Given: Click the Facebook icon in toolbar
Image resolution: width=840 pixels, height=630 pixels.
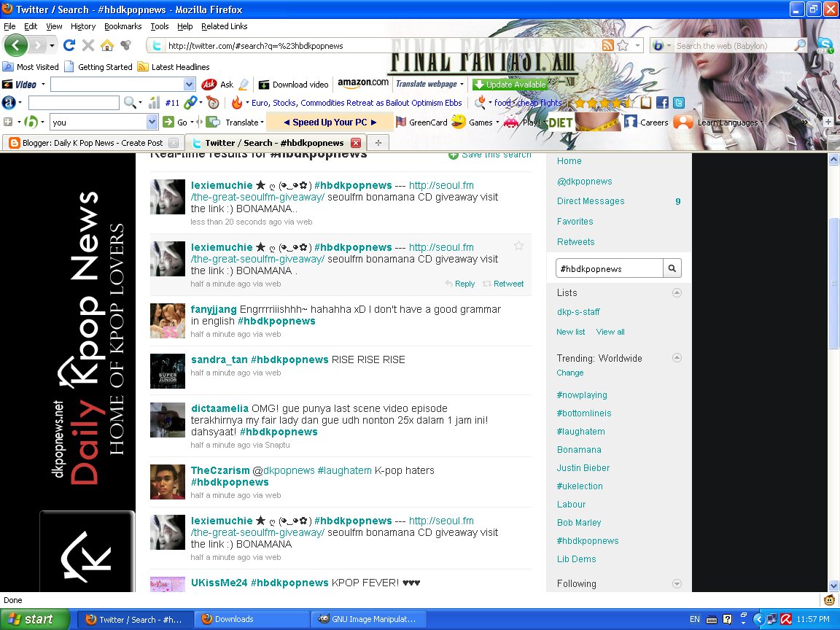Looking at the screenshot, I should pos(662,103).
